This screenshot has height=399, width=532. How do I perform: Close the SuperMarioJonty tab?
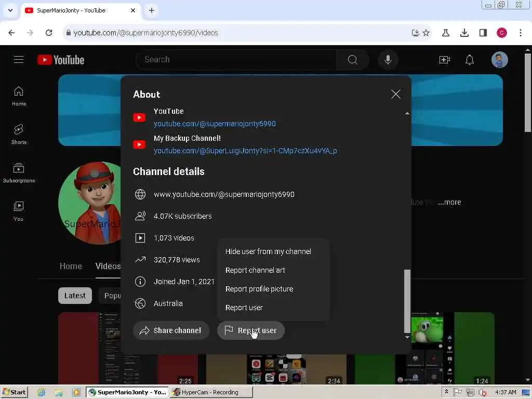pyautogui.click(x=133, y=10)
